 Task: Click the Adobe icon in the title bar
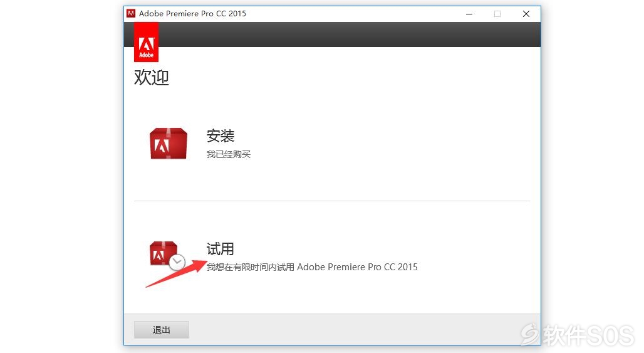tap(131, 14)
